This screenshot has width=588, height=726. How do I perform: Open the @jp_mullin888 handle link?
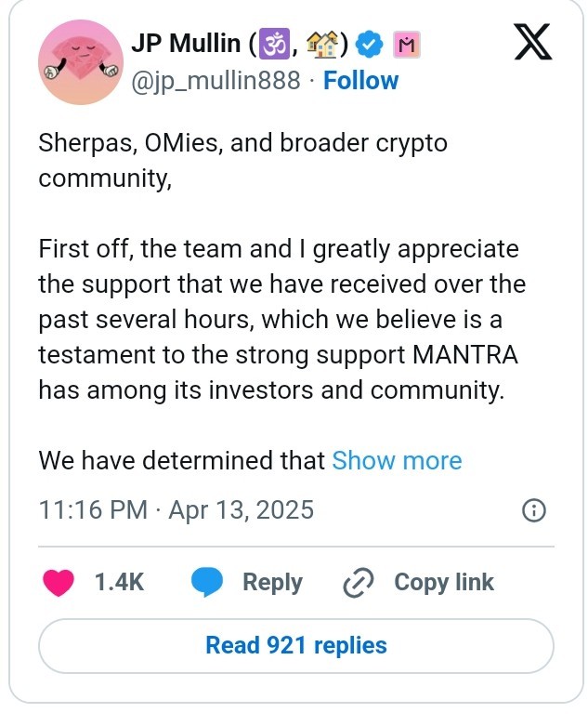click(216, 81)
